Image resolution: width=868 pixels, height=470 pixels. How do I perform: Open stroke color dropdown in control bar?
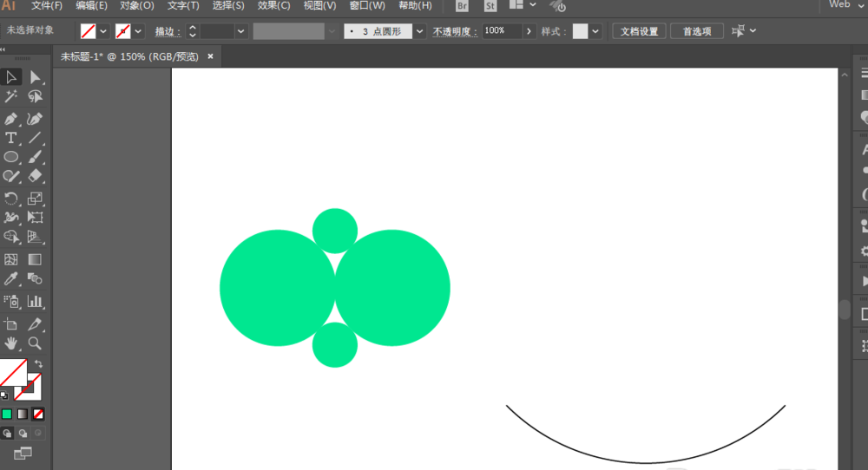(x=138, y=31)
